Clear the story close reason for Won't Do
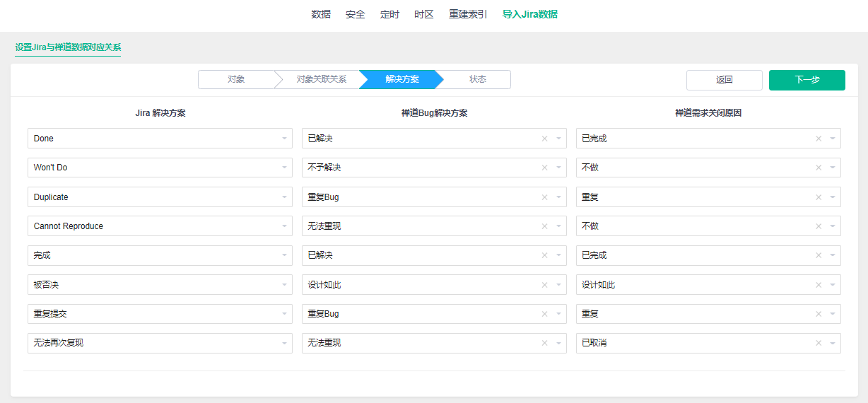The image size is (868, 403). click(819, 168)
